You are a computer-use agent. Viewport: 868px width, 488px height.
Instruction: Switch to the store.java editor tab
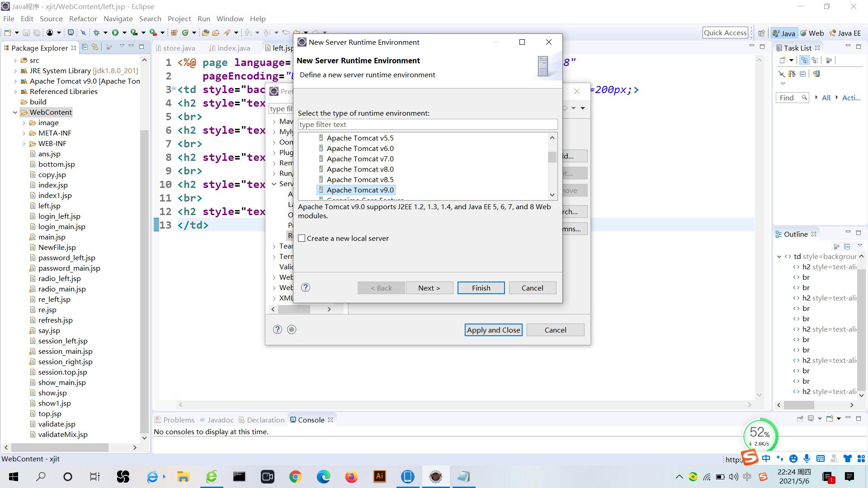[175, 48]
